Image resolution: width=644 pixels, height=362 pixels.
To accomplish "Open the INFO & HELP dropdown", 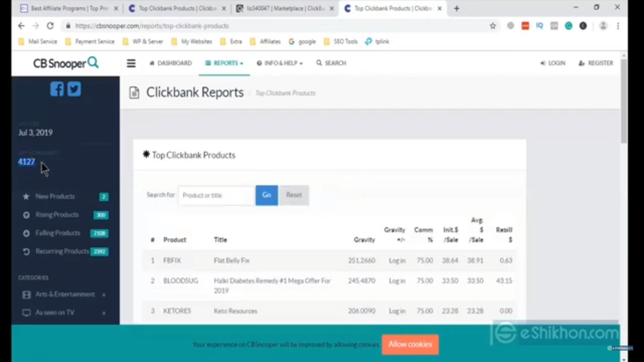I will point(279,63).
